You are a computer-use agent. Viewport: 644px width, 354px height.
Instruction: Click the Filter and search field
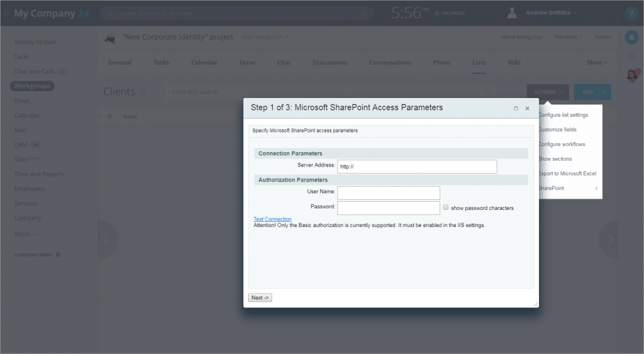tap(331, 92)
